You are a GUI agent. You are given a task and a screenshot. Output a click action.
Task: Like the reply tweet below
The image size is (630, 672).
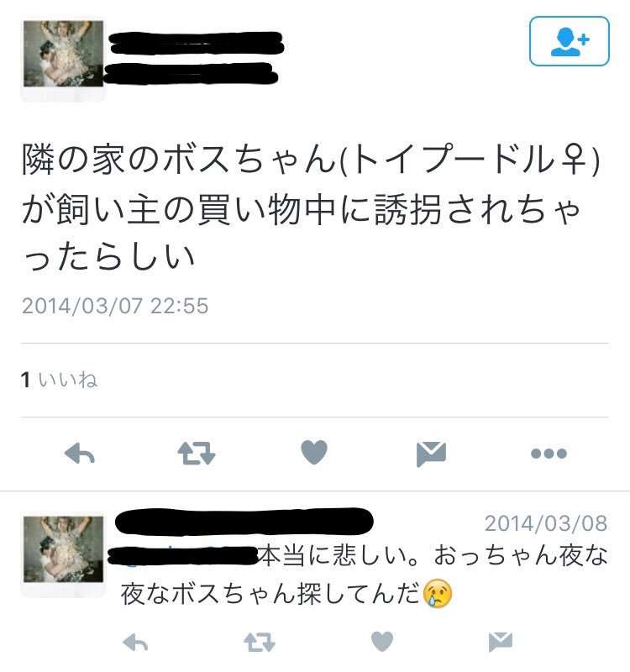pyautogui.click(x=382, y=642)
